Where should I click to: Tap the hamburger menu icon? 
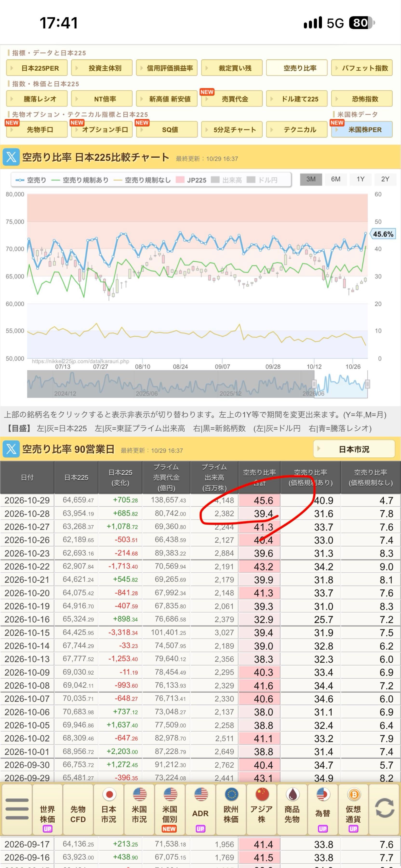(x=16, y=809)
